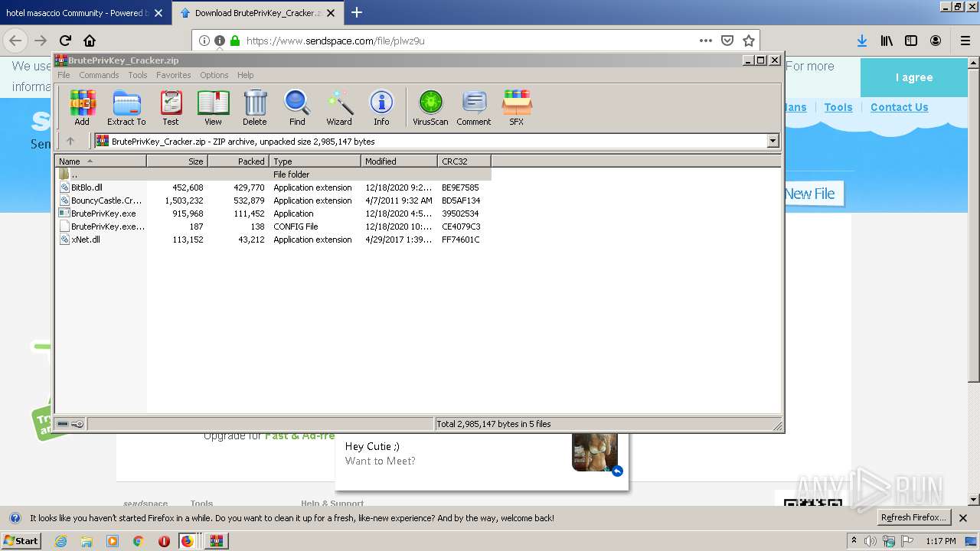Image resolution: width=980 pixels, height=551 pixels.
Task: Open the Help menu in WinRAR
Action: pyautogui.click(x=245, y=75)
